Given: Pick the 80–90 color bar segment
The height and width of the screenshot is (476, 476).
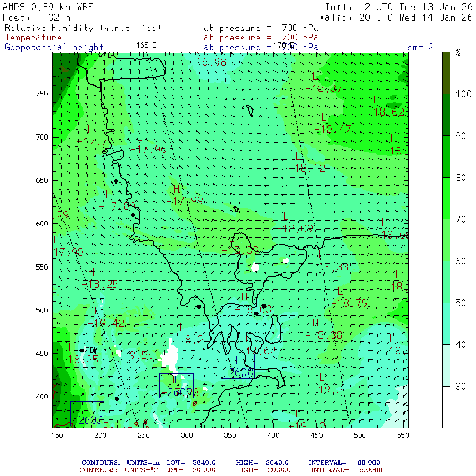Looking at the screenshot, I should point(446,157).
